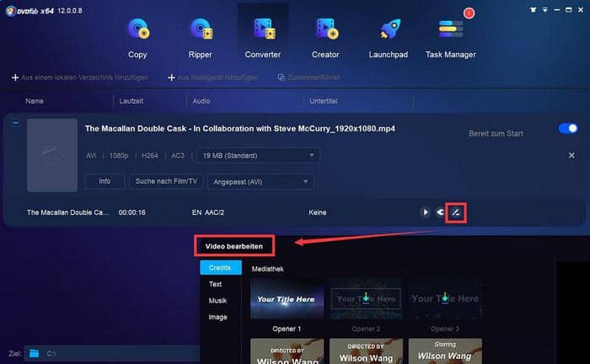Screen dimensions: 590x364
Task: Select the Text tab
Action: tap(215, 284)
